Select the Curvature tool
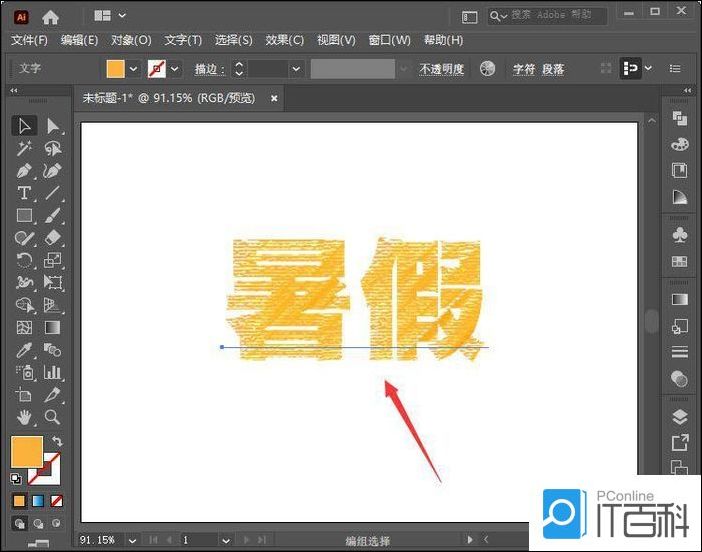The image size is (702, 552). click(53, 171)
